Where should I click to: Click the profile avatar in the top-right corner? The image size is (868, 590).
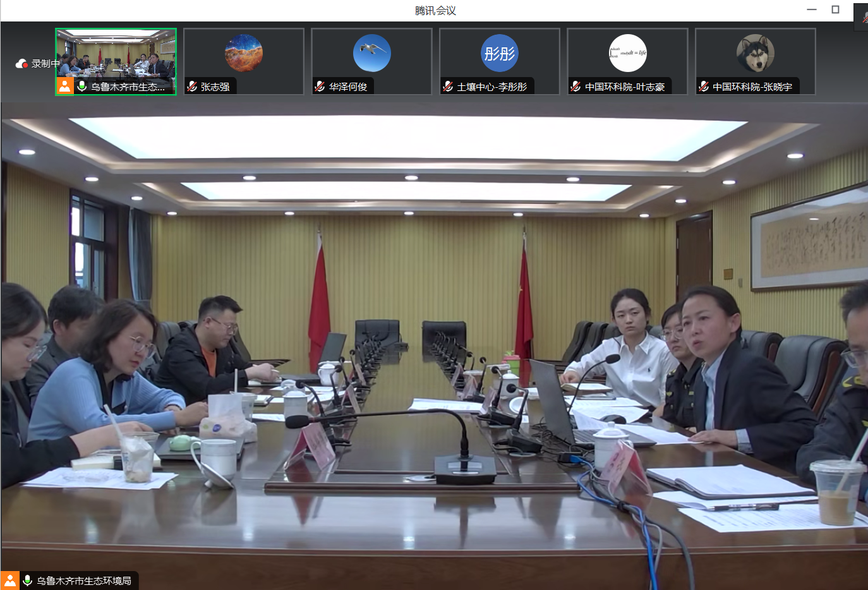(861, 17)
